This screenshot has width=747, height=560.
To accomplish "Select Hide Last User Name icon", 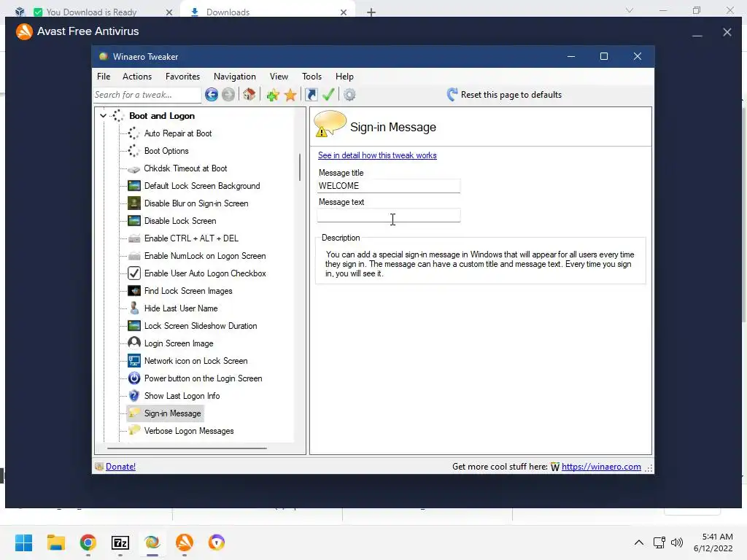I will 134,308.
